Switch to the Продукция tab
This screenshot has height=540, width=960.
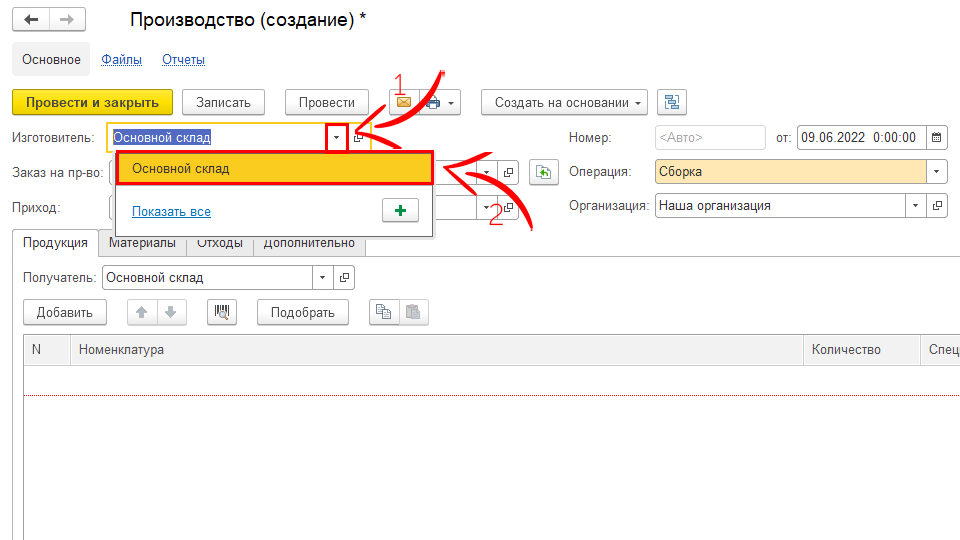(55, 243)
